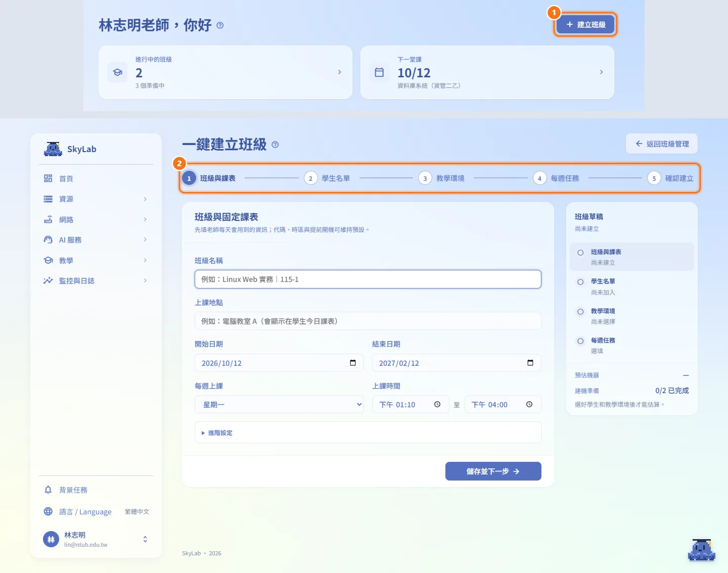Click the 網路 router icon
Screen dimensions: 728x573
pos(48,219)
